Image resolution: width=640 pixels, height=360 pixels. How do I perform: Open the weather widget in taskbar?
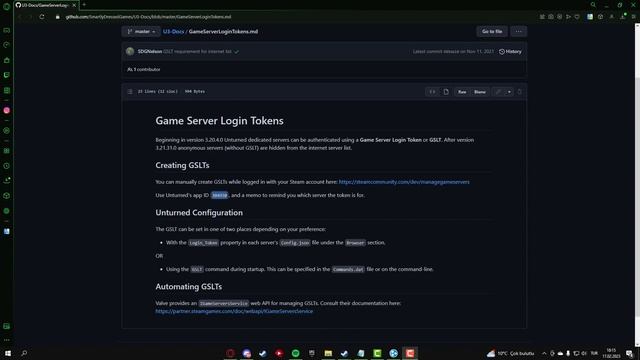[x=510, y=353]
